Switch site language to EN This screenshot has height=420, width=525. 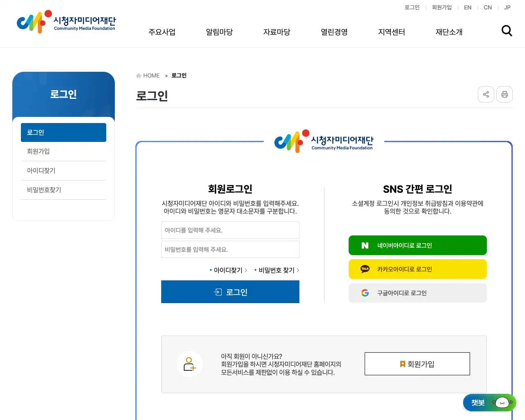click(468, 7)
